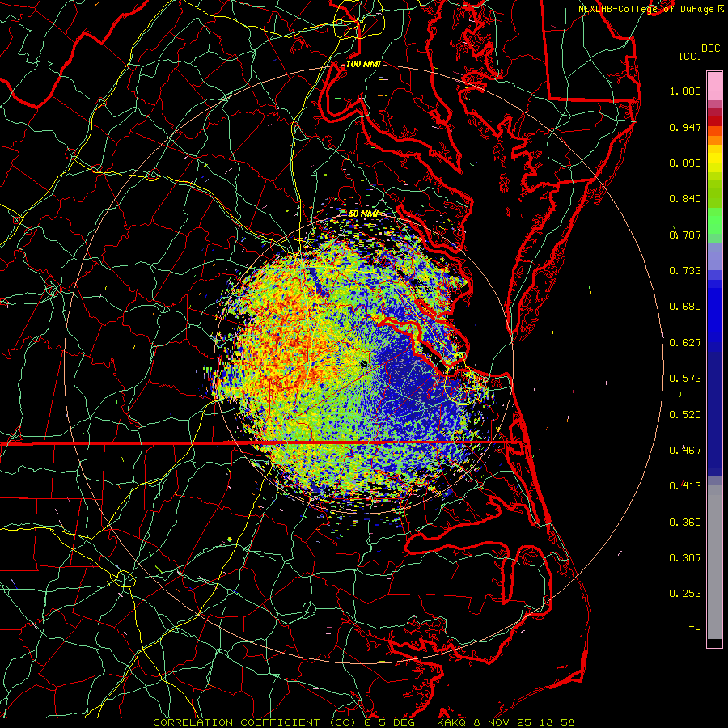This screenshot has height=728, width=728.
Task: Select the 0.680 legend value
Action: (685, 307)
